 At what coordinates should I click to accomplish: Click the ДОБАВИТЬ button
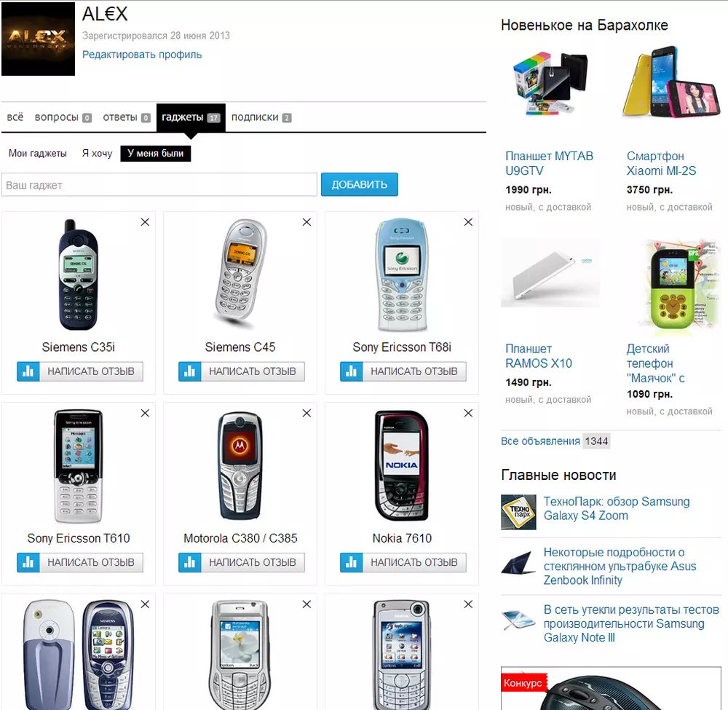pos(360,184)
